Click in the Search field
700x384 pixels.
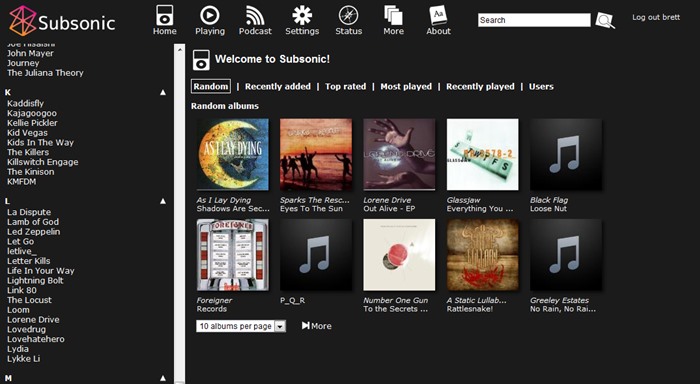point(534,20)
